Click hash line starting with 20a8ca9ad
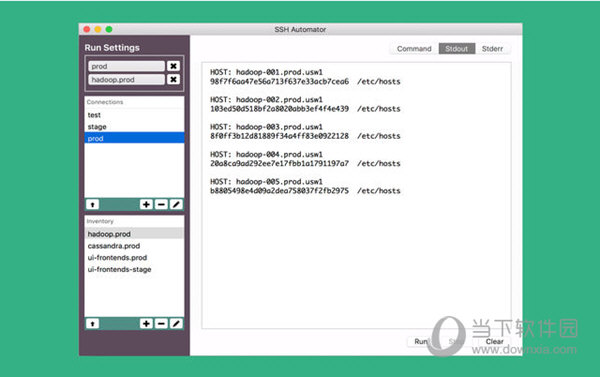The height and width of the screenshot is (377, 600). point(305,163)
